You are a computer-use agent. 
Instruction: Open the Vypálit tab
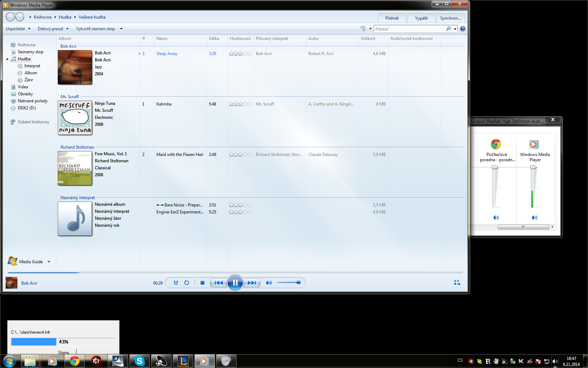(x=421, y=18)
